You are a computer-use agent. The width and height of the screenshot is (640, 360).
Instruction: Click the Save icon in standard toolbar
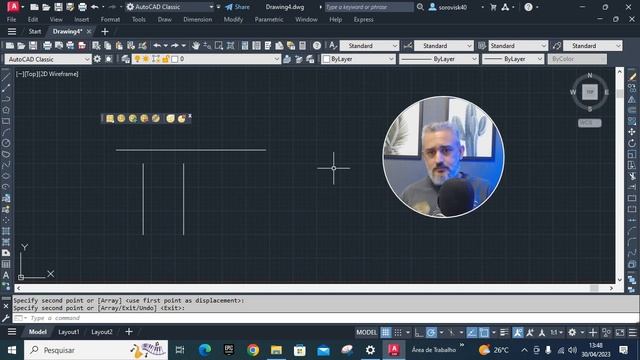33,46
